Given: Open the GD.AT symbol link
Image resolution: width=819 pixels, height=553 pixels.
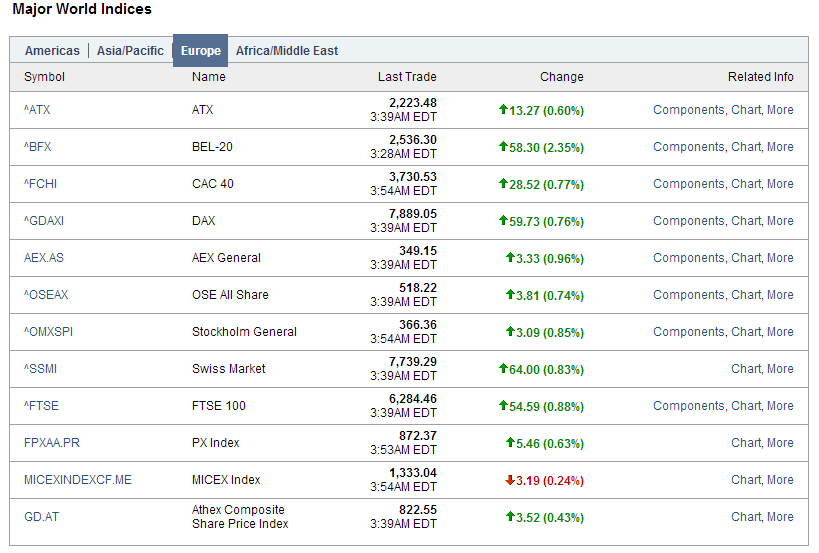Looking at the screenshot, I should pos(41,517).
